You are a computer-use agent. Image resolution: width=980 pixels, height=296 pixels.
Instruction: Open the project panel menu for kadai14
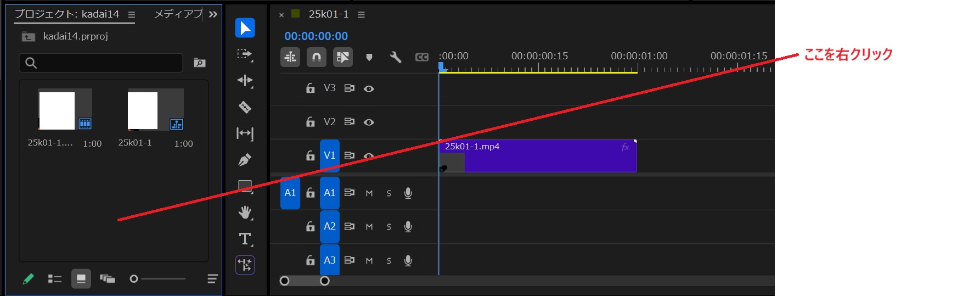pos(132,15)
